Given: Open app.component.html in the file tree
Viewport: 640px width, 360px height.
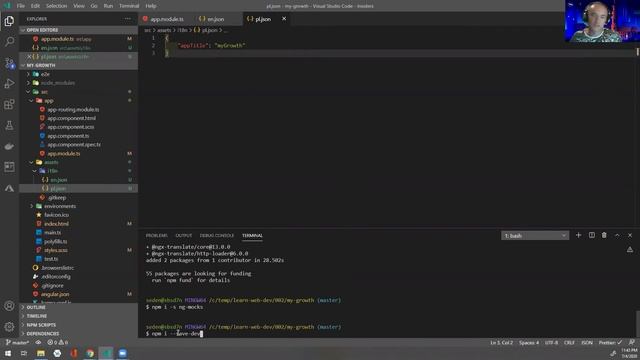Looking at the screenshot, I should click(71, 118).
